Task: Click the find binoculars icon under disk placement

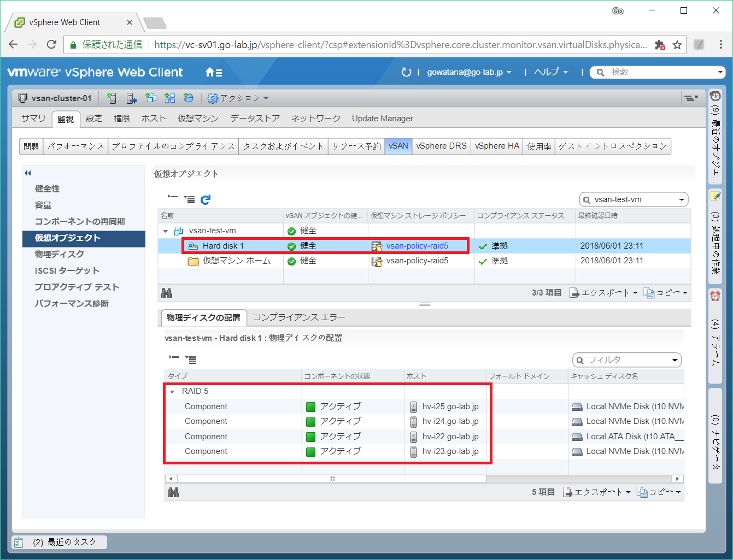Action: (x=173, y=492)
